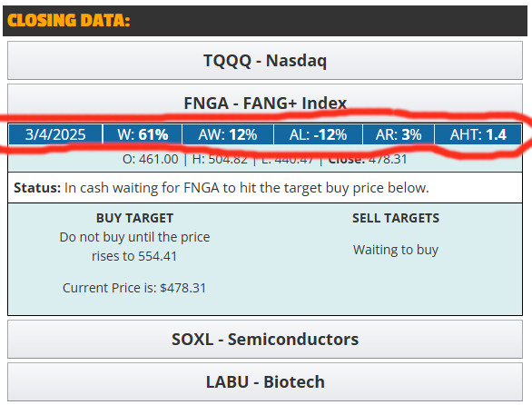Click the H: 504.82 high price value
The image size is (532, 405).
[x=220, y=159]
